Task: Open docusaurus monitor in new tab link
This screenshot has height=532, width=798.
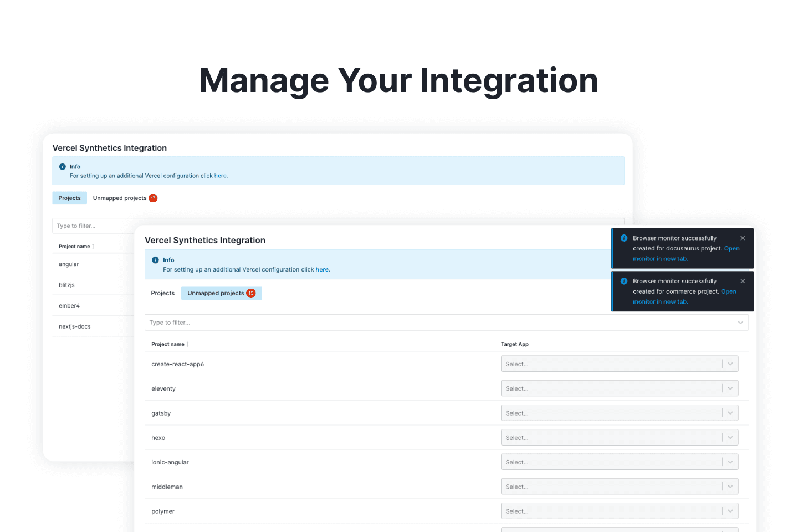Action: [660, 259]
